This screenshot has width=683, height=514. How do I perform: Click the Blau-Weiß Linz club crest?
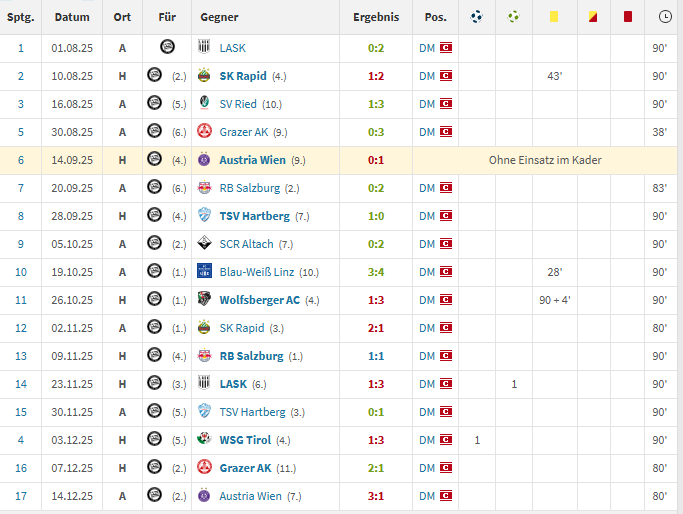pyautogui.click(x=204, y=272)
